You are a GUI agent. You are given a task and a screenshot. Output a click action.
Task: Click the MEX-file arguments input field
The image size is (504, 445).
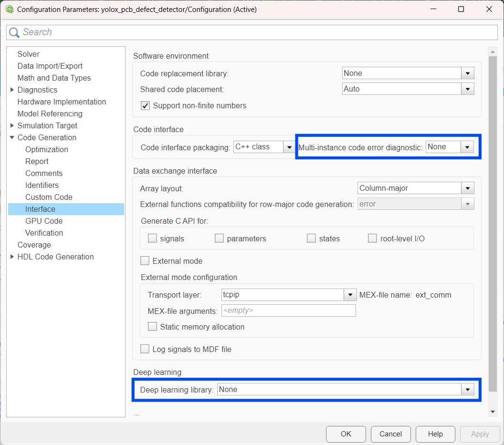point(288,311)
